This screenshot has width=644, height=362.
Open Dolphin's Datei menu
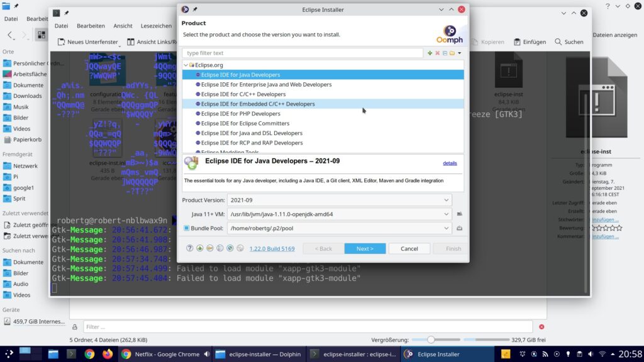(x=11, y=18)
